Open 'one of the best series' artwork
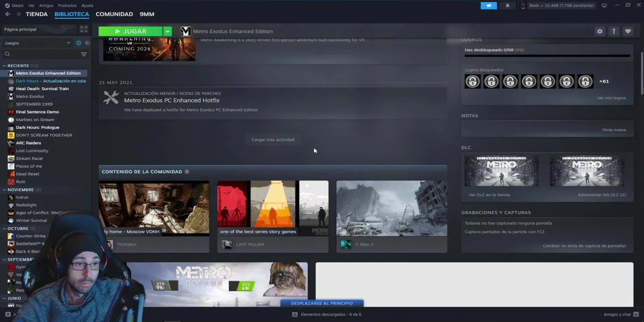 click(x=273, y=208)
